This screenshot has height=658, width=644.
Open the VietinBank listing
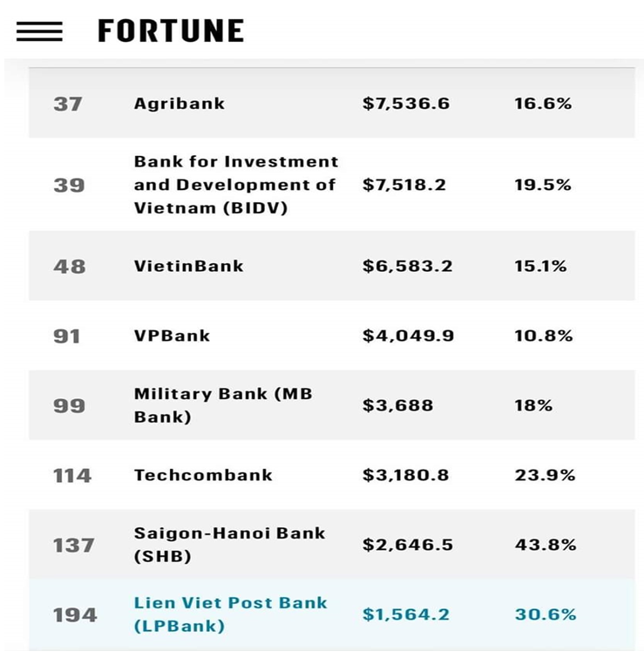click(189, 266)
